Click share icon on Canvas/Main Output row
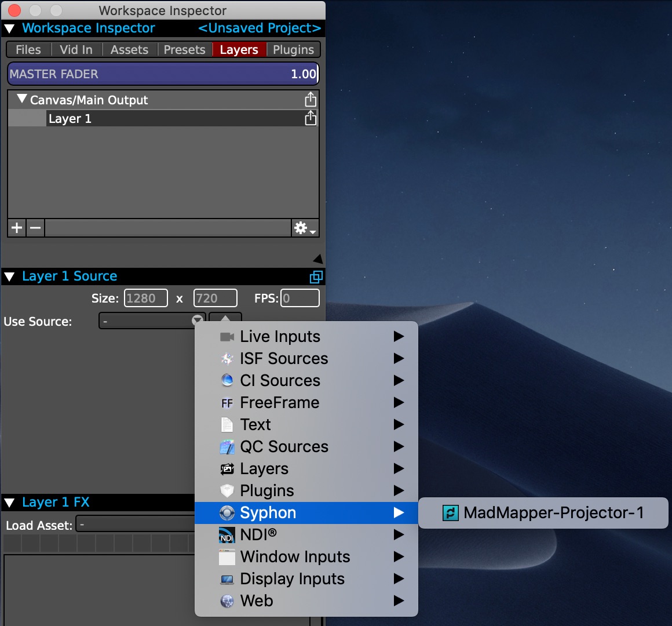672x626 pixels. (311, 100)
